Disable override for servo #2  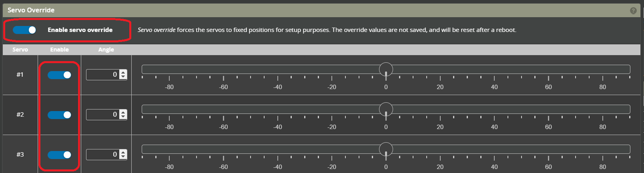pos(59,115)
